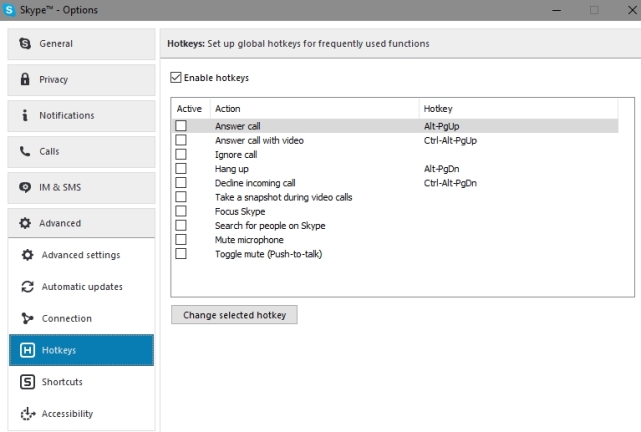Select Connection in the sidebar
Image resolution: width=641 pixels, height=432 pixels.
pyautogui.click(x=81, y=318)
